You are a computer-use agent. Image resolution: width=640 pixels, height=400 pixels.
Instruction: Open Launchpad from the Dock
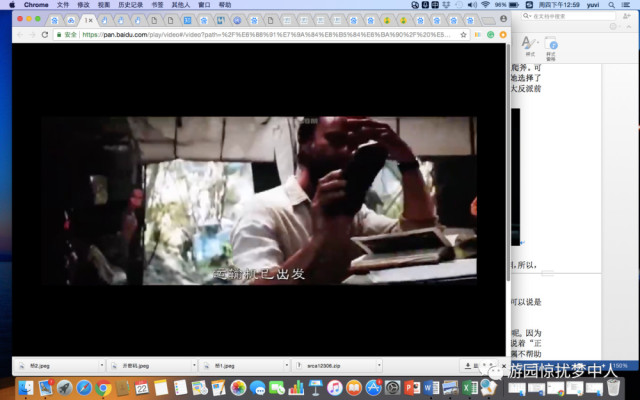pyautogui.click(x=64, y=387)
